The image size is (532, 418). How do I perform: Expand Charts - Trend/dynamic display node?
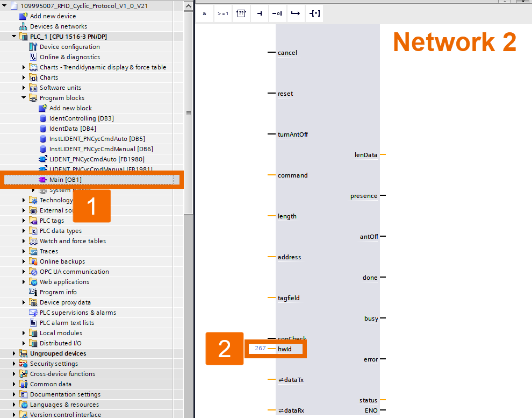24,67
